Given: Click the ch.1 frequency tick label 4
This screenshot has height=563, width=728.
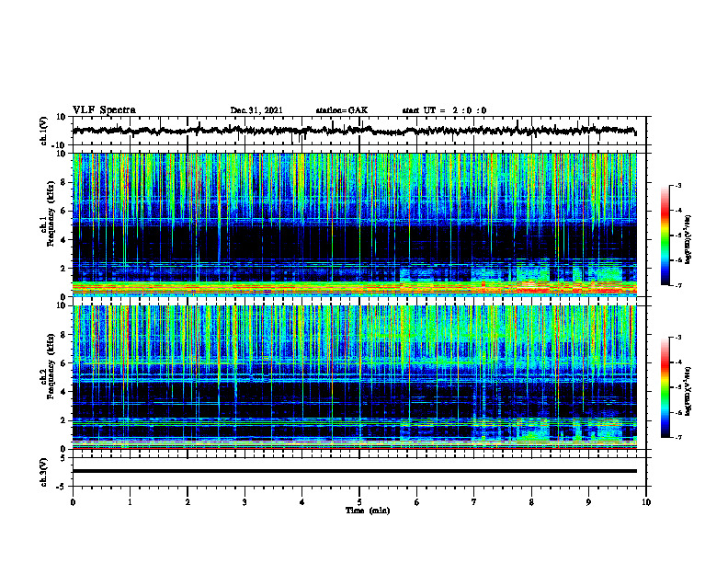Looking at the screenshot, I should click(x=63, y=240).
